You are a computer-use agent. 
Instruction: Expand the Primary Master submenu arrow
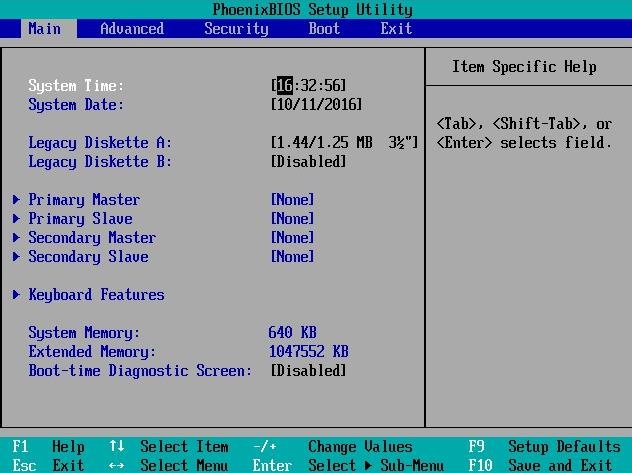(16, 199)
